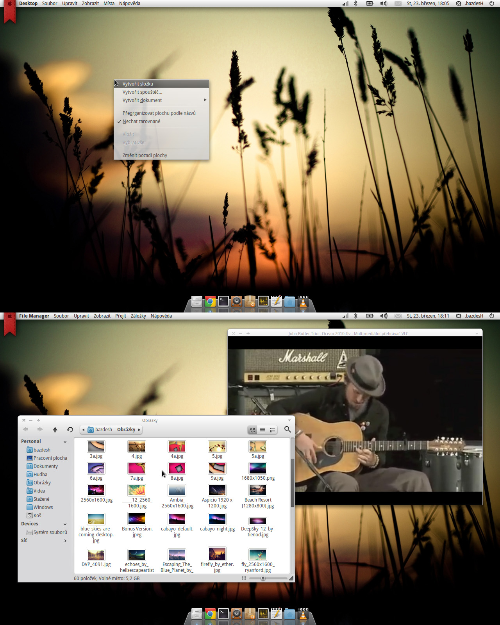
Task: Go up to the parent folder
Action: tap(55, 429)
